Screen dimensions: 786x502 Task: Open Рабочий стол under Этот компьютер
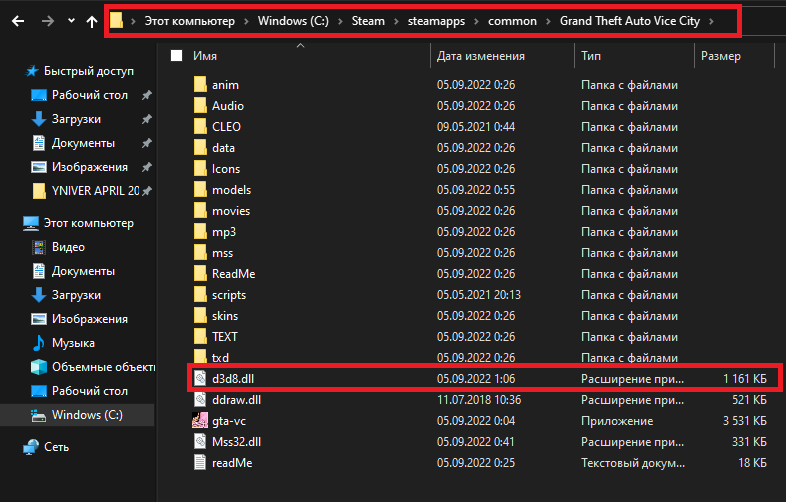[x=90, y=392]
